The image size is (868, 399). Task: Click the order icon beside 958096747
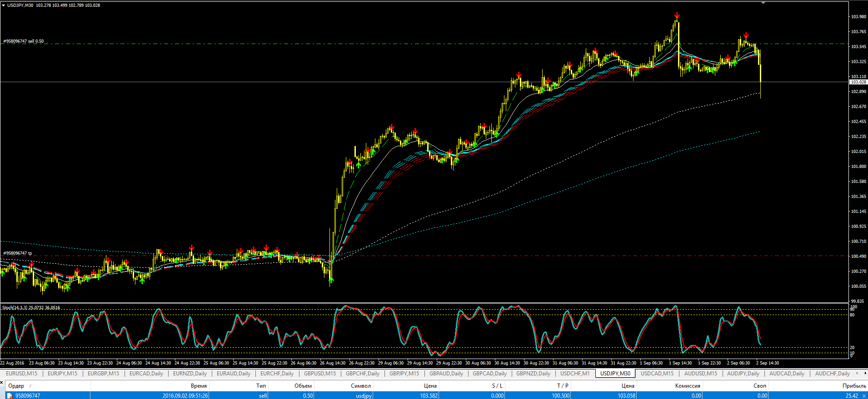(10, 396)
